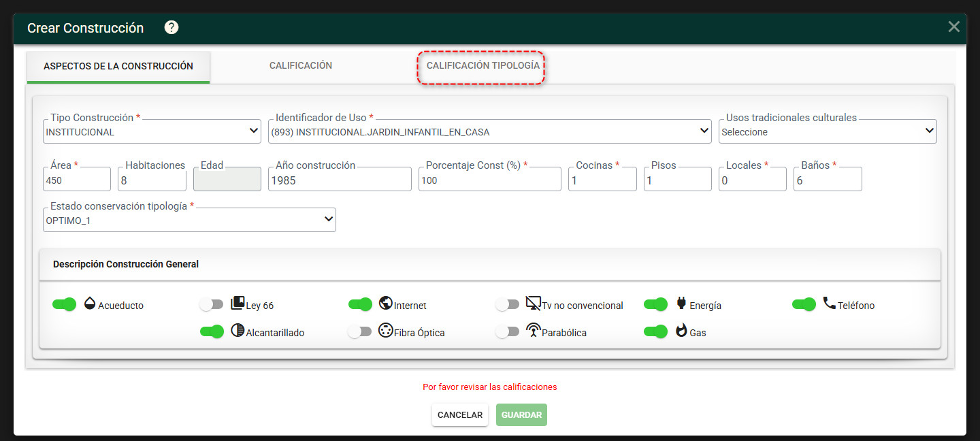
Task: Click the Acueducto water drop icon
Action: 90,304
